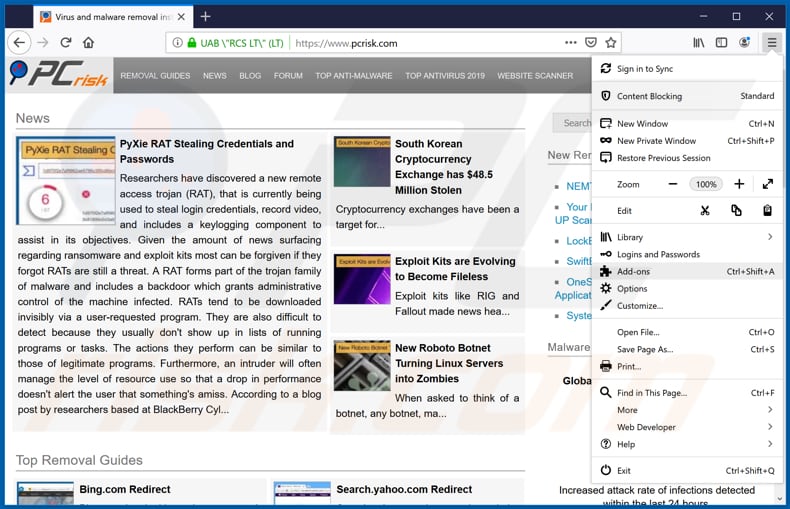The width and height of the screenshot is (790, 509).
Task: Open New Roboto Botnet article
Action: point(449,363)
